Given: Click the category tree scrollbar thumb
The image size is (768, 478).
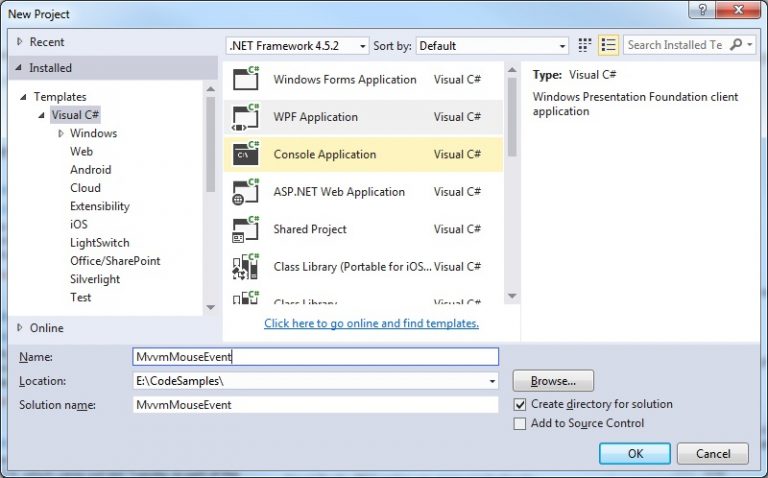Looking at the screenshot, I should (x=211, y=144).
